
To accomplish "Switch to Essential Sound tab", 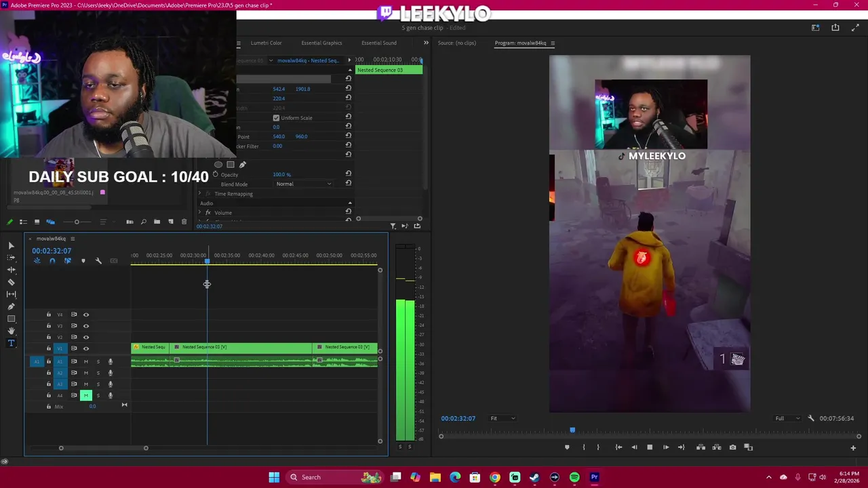I will pyautogui.click(x=379, y=43).
